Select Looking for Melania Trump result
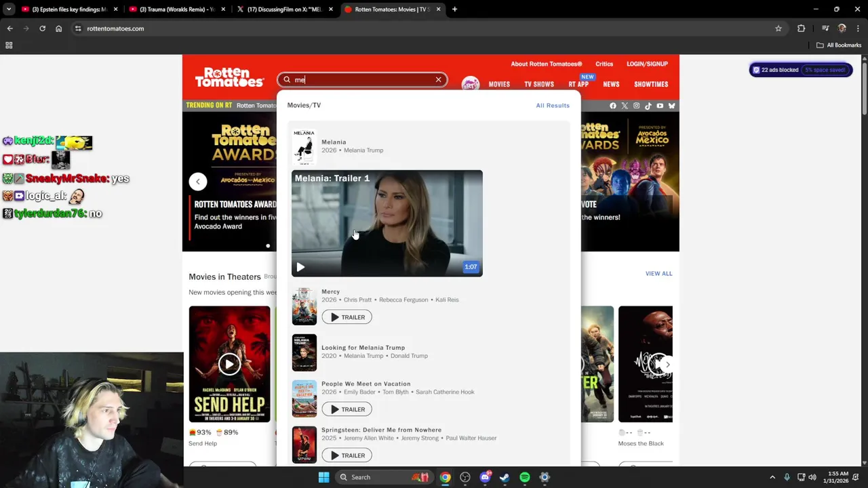Viewport: 868px width, 488px height. pyautogui.click(x=363, y=348)
